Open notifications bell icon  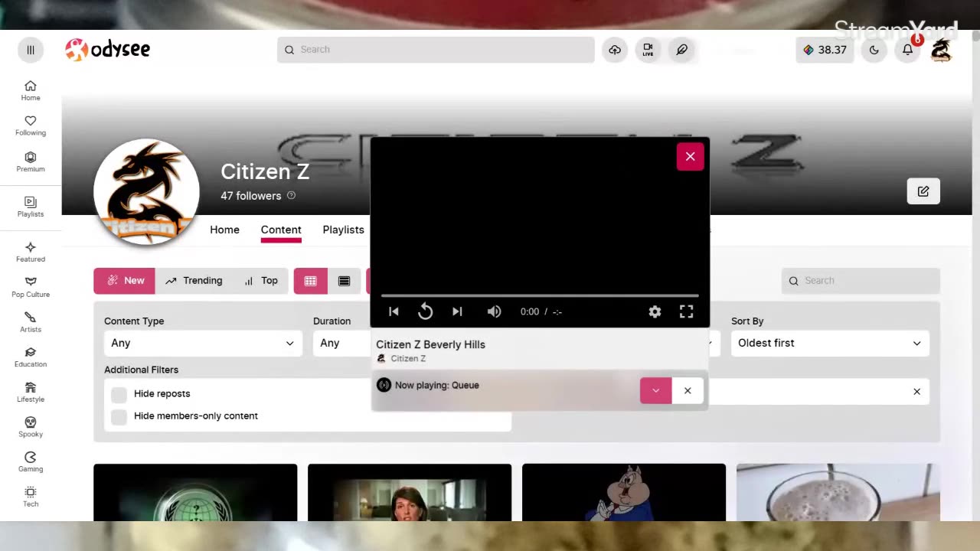coord(907,50)
